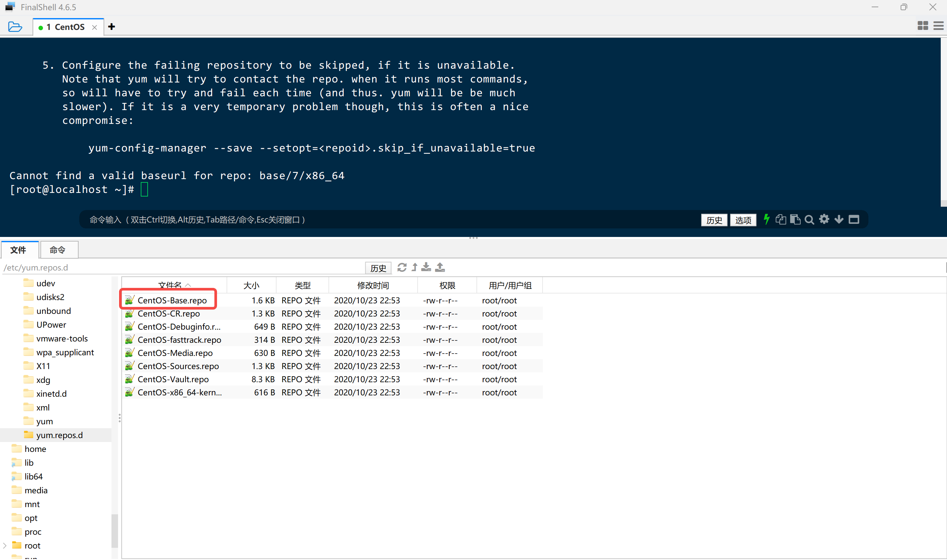Screen dimensions: 947x560
Task: Open the connection manager folder icon
Action: 15,27
